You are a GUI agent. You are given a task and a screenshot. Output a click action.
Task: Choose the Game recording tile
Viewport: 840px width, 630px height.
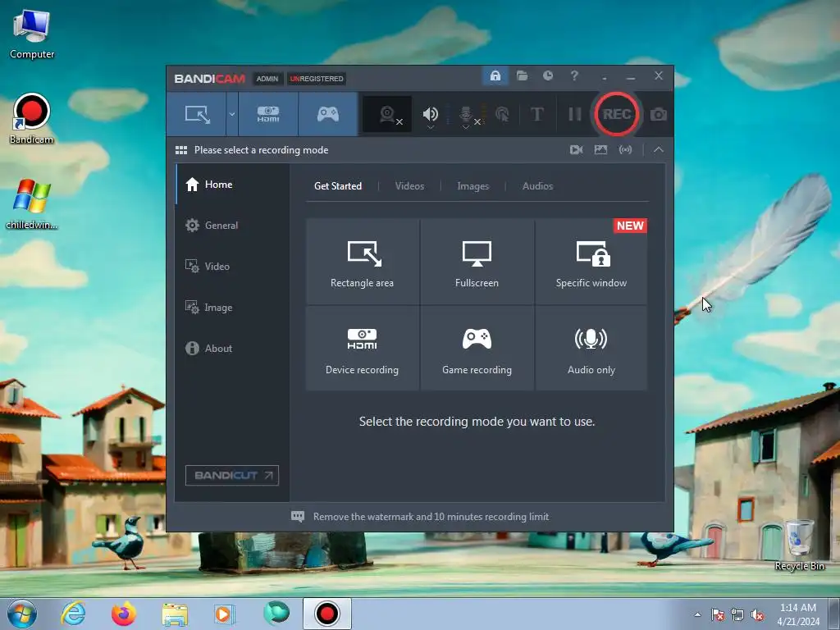coord(477,348)
